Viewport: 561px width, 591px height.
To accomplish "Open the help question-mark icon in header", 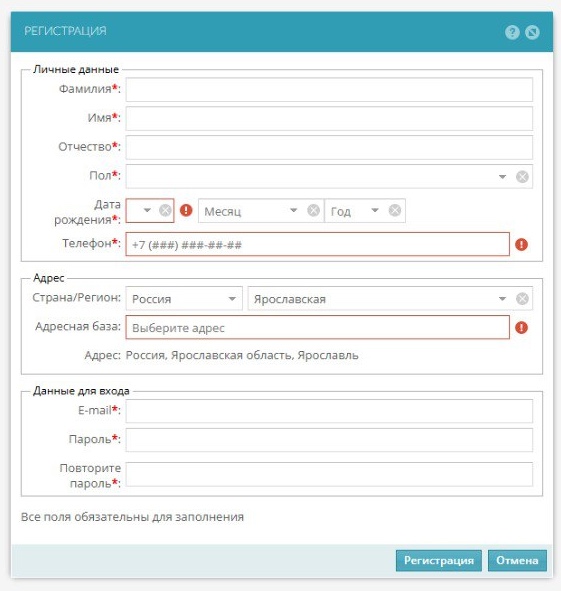I will tap(512, 32).
